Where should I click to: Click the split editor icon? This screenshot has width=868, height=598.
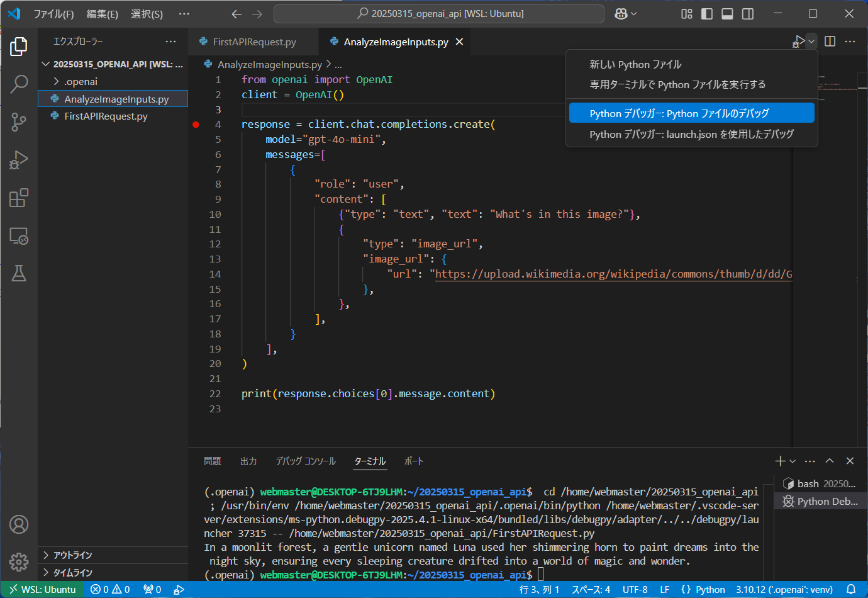coord(830,42)
